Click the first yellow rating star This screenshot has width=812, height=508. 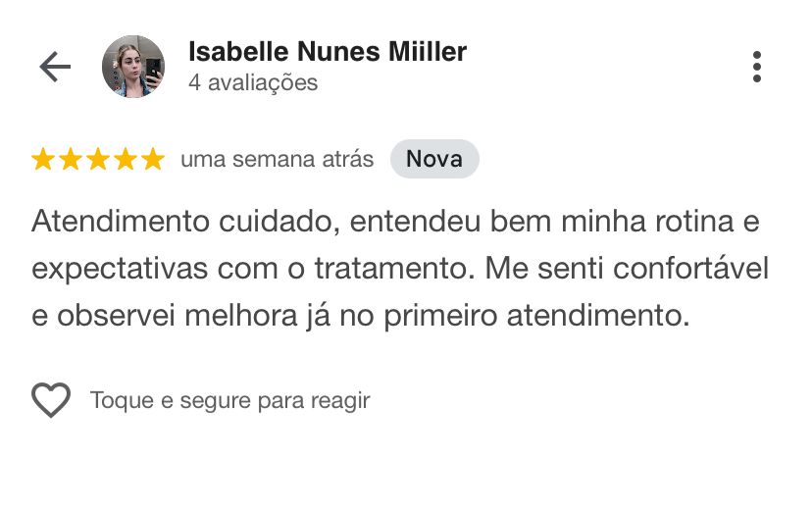click(x=43, y=159)
